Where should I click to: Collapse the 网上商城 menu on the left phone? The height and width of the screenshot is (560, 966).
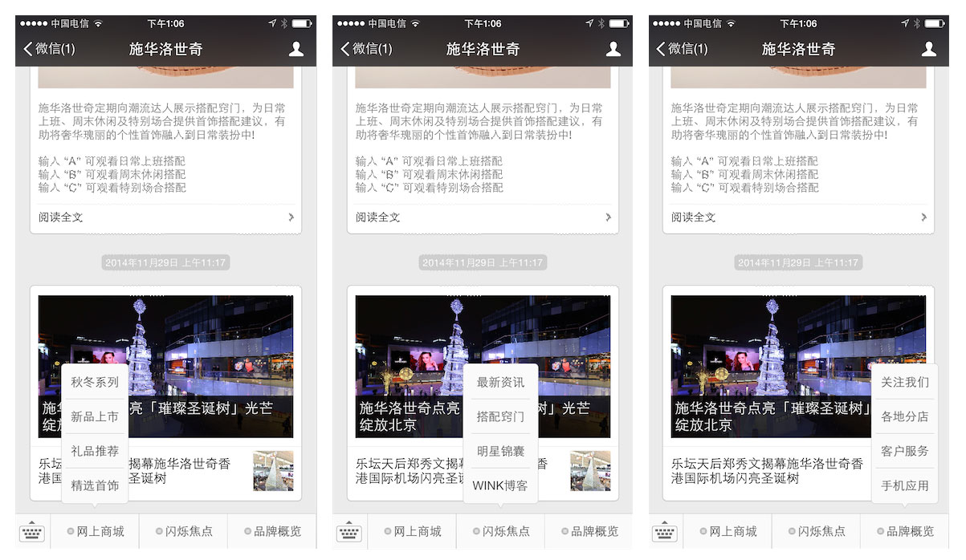coord(95,531)
